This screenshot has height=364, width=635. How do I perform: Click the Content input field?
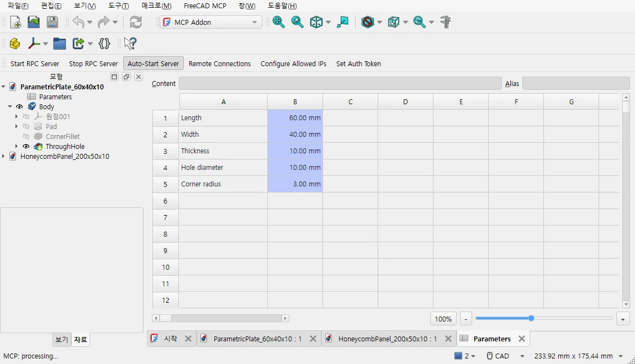(340, 83)
